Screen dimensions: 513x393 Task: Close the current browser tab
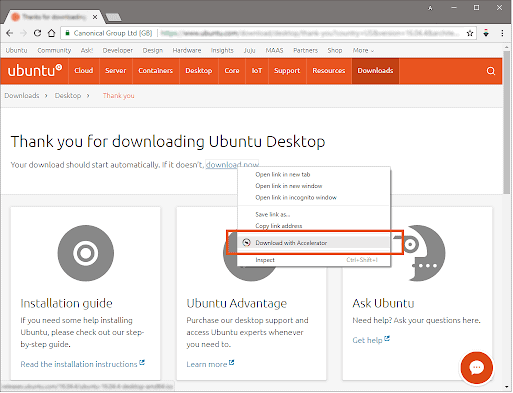pyautogui.click(x=95, y=17)
